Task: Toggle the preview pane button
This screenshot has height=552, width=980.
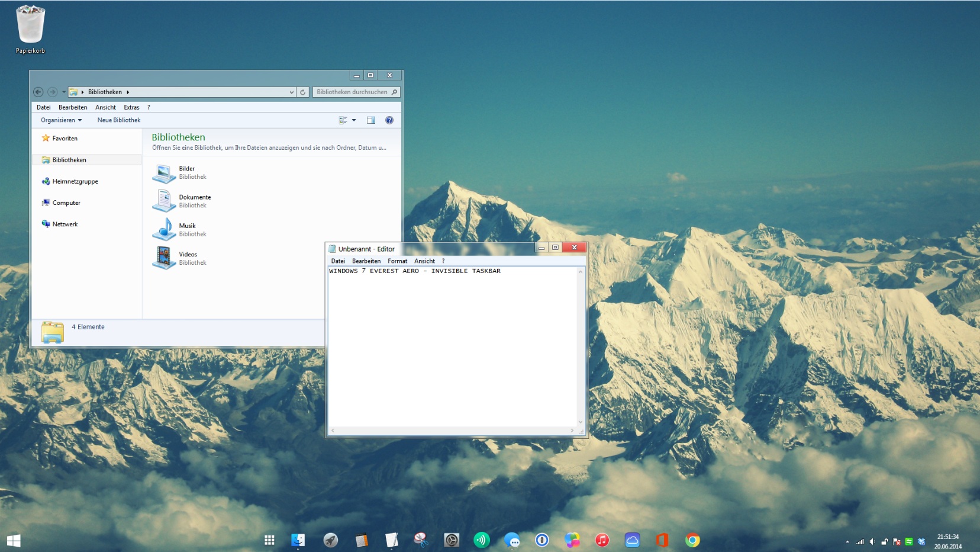Action: coord(371,120)
